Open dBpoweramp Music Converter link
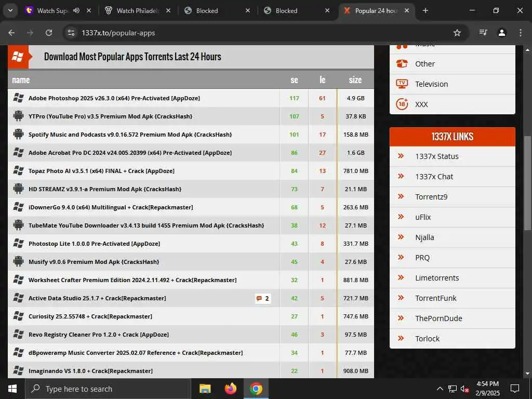 click(x=136, y=353)
